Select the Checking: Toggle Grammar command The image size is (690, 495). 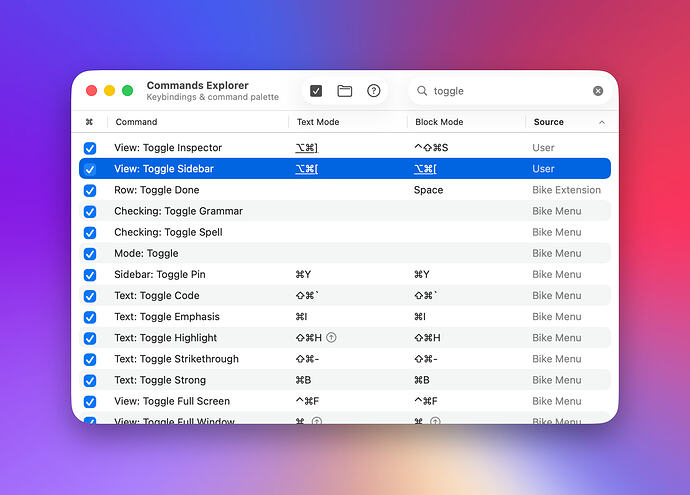pos(178,211)
